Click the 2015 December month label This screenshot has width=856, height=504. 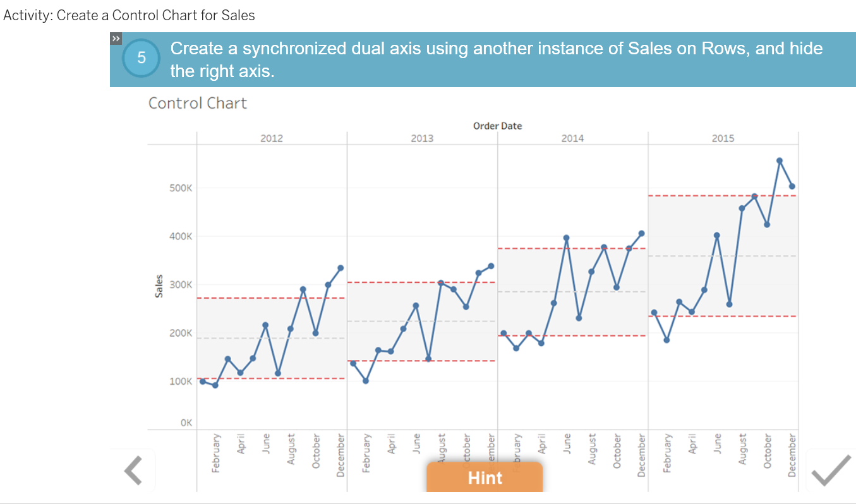[792, 454]
